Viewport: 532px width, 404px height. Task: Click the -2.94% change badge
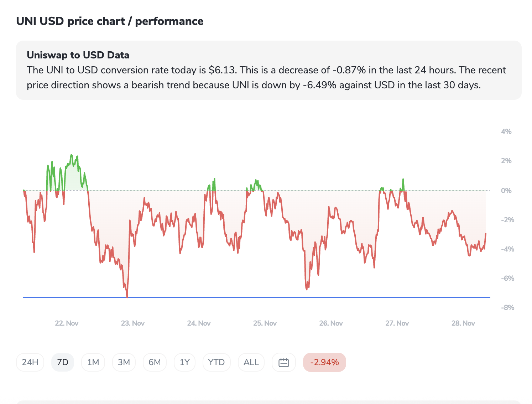click(x=324, y=362)
